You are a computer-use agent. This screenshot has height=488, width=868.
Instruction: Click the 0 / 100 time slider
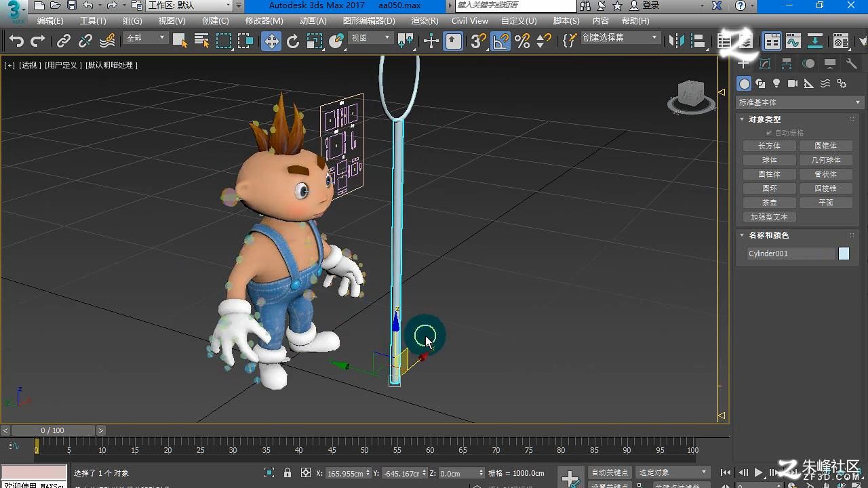(53, 430)
